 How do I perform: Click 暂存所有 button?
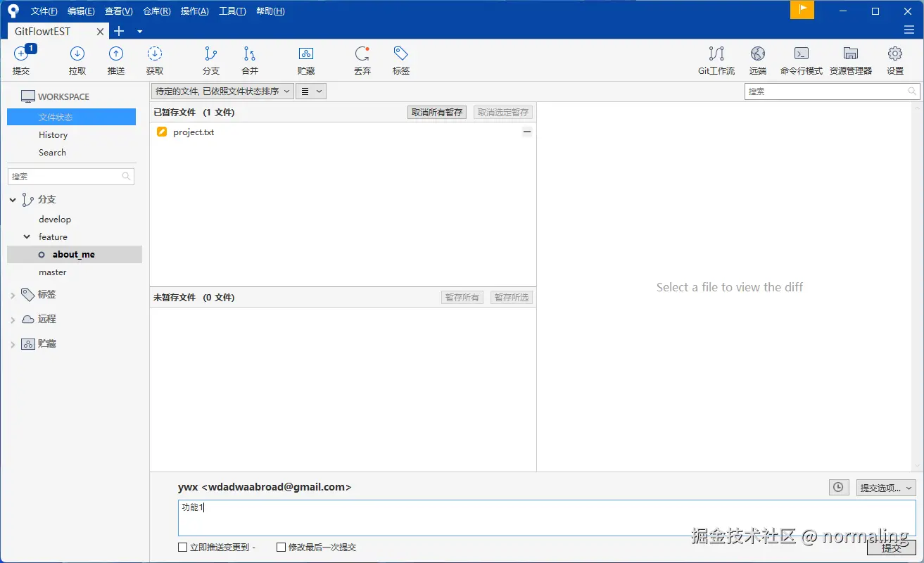pos(462,298)
